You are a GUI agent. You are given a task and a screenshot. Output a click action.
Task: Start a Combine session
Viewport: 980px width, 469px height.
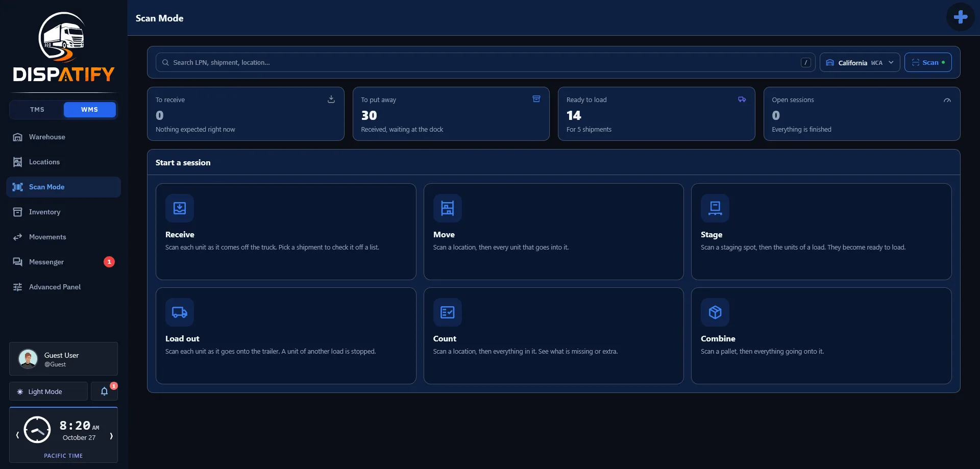(x=821, y=336)
